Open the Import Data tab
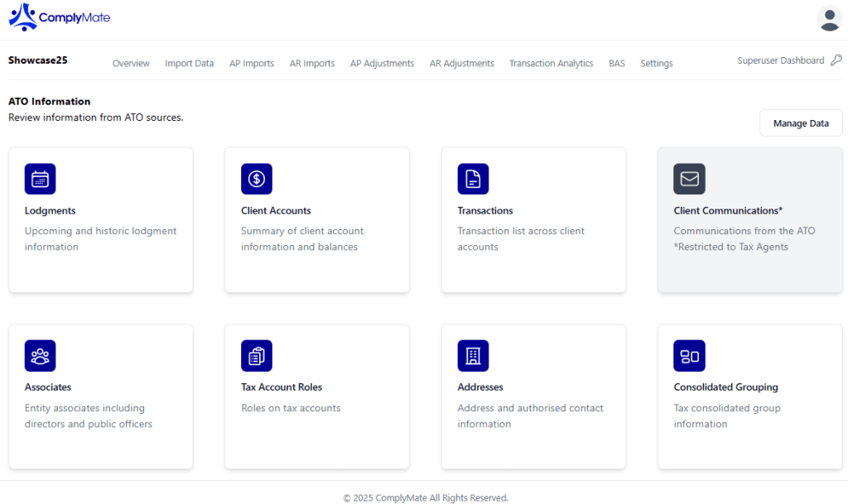This screenshot has height=504, width=848. click(189, 64)
